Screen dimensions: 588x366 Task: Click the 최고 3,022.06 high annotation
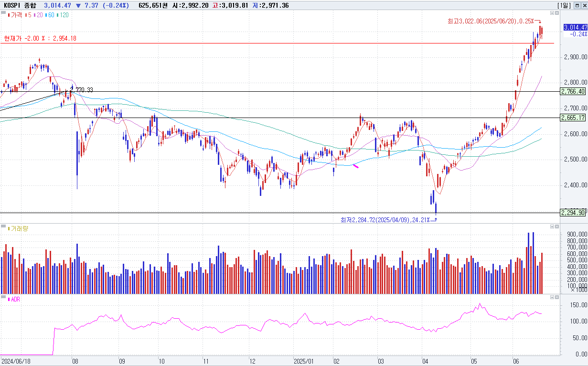click(x=491, y=22)
